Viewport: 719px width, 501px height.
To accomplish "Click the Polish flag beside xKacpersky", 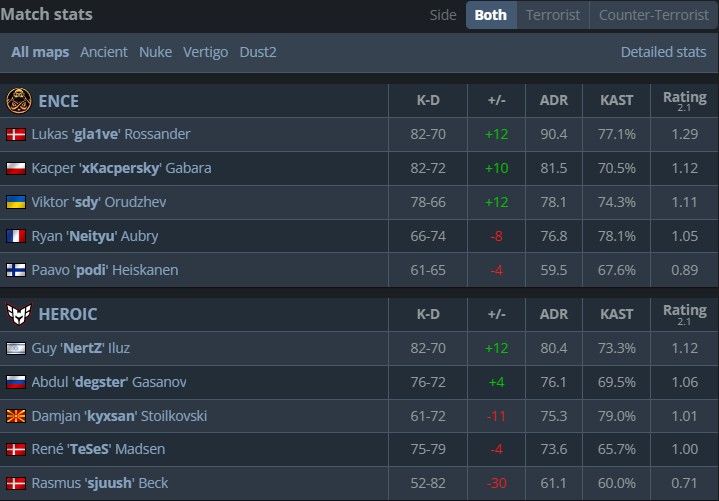I will coord(16,168).
